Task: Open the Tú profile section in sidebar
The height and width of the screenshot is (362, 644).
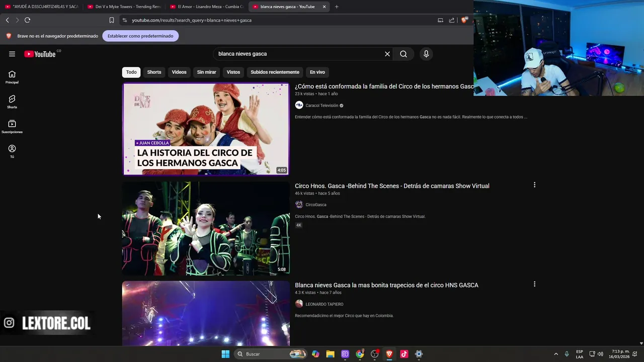Action: (x=12, y=151)
